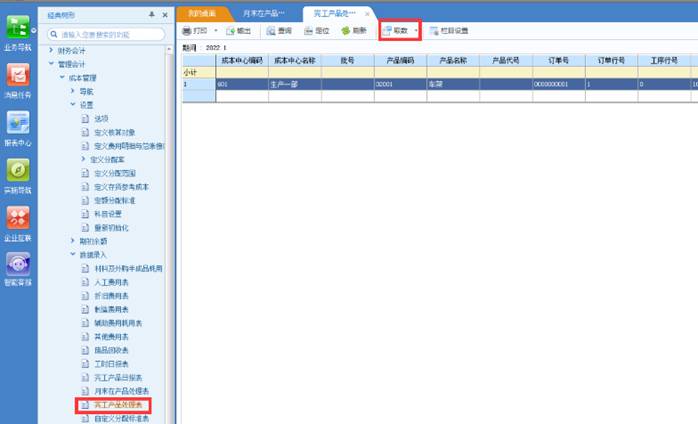Switch to the 月末在产品 tab
The image size is (698, 424).
[x=264, y=13]
